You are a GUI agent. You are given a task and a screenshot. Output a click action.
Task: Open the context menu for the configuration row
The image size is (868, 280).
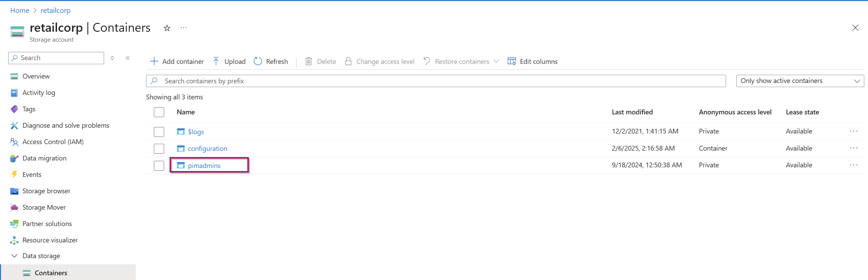pos(853,148)
